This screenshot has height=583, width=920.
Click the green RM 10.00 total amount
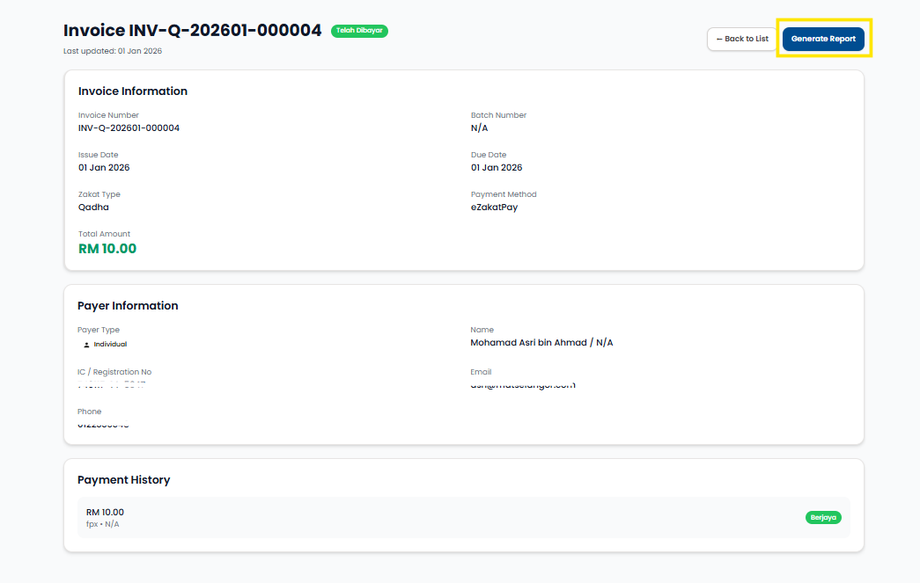(x=107, y=248)
